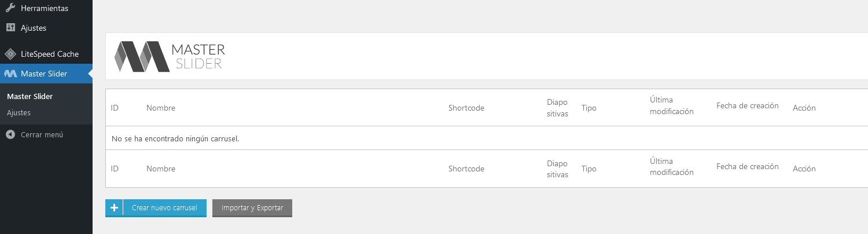Click the bottom Fecha de creación column header

[747, 166]
